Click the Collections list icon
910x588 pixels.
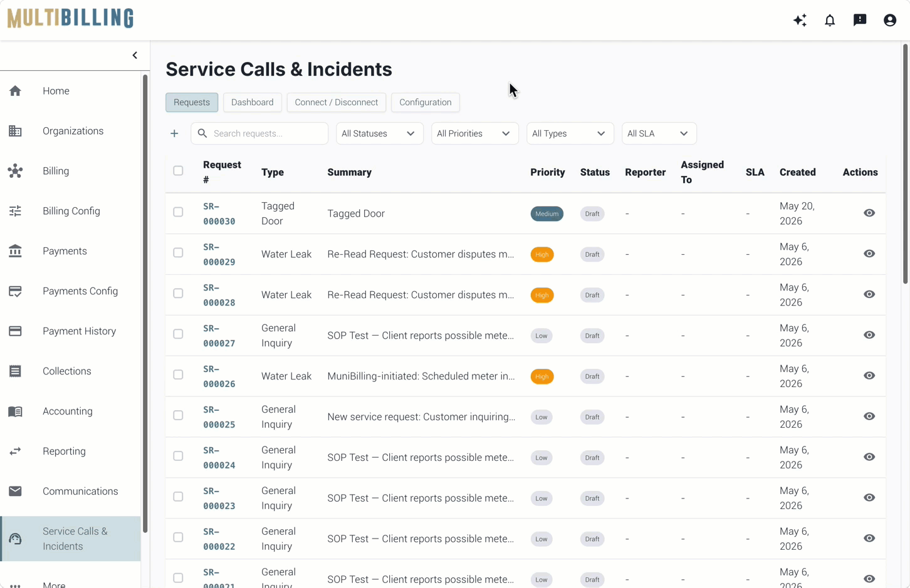(x=15, y=371)
